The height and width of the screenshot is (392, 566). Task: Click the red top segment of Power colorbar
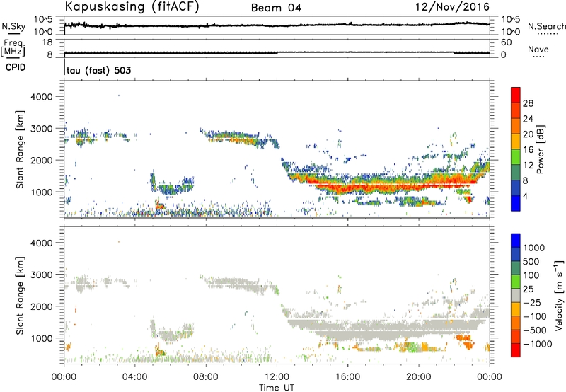(516, 96)
